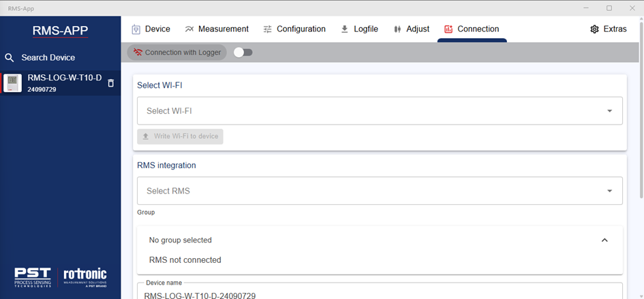Click the Configuration sliders icon
Image resolution: width=644 pixels, height=299 pixels.
(x=268, y=29)
